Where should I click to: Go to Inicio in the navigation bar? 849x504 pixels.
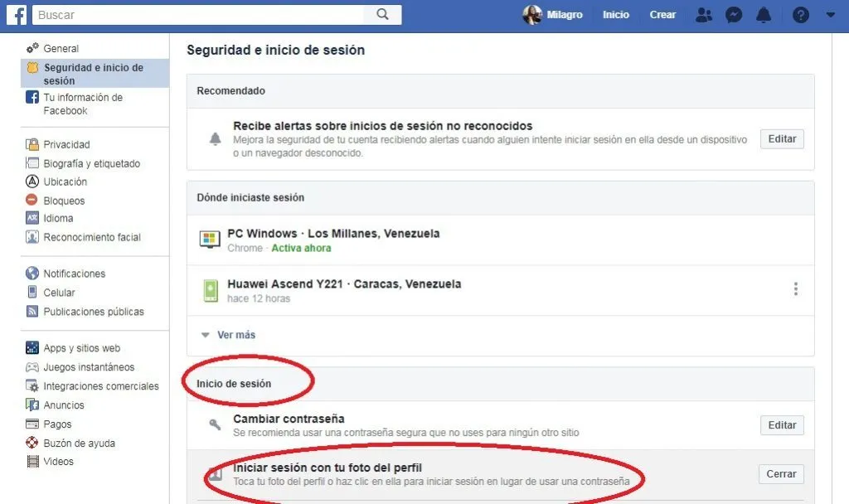pos(616,14)
